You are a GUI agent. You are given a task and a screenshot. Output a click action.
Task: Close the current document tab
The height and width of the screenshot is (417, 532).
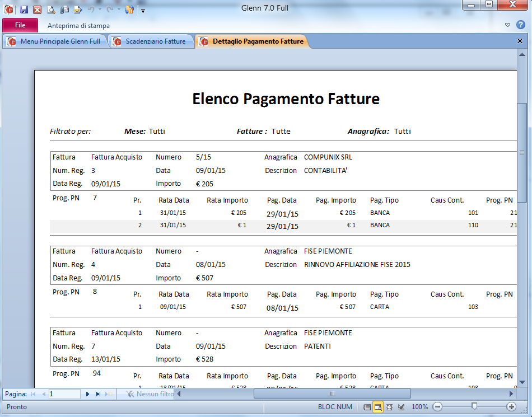pyautogui.click(x=520, y=41)
